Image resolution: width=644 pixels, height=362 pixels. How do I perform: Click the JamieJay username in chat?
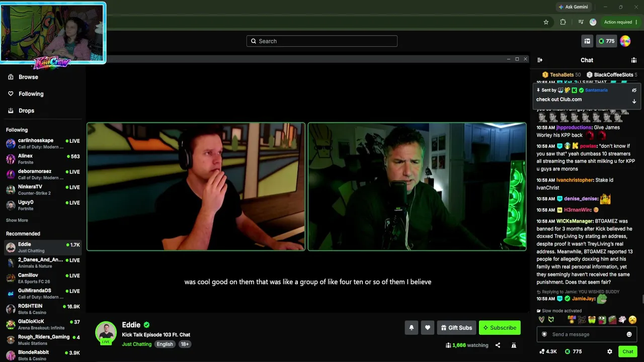[583, 299]
